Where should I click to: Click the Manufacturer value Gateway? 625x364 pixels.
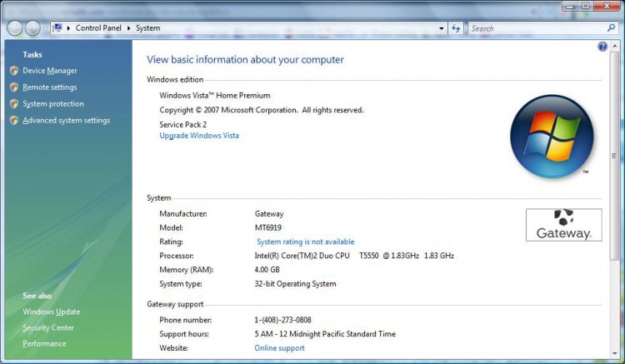pos(269,214)
